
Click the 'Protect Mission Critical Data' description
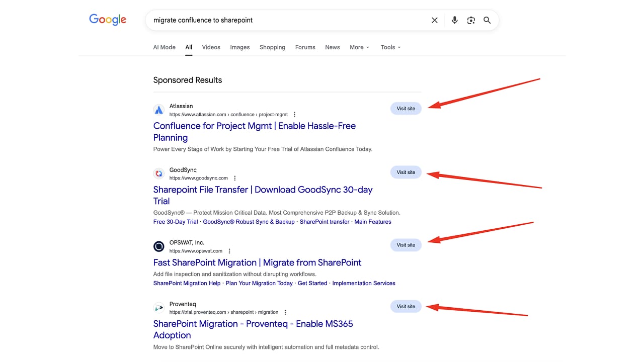coord(277,213)
